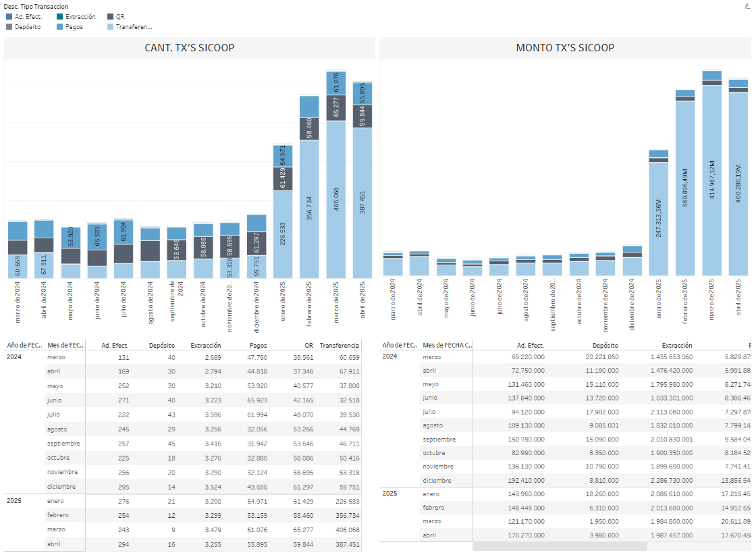Click the Transferencia legend color square
Viewport: 756px width, 557px height.
pyautogui.click(x=110, y=27)
